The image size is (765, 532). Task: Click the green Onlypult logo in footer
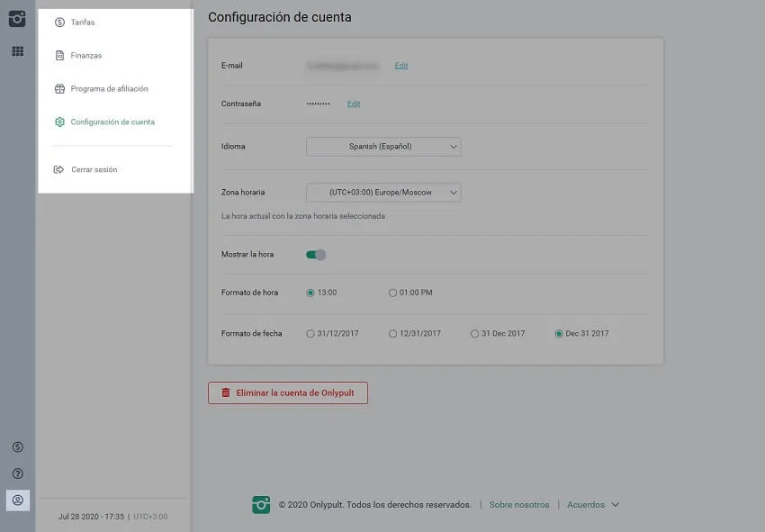click(x=261, y=505)
